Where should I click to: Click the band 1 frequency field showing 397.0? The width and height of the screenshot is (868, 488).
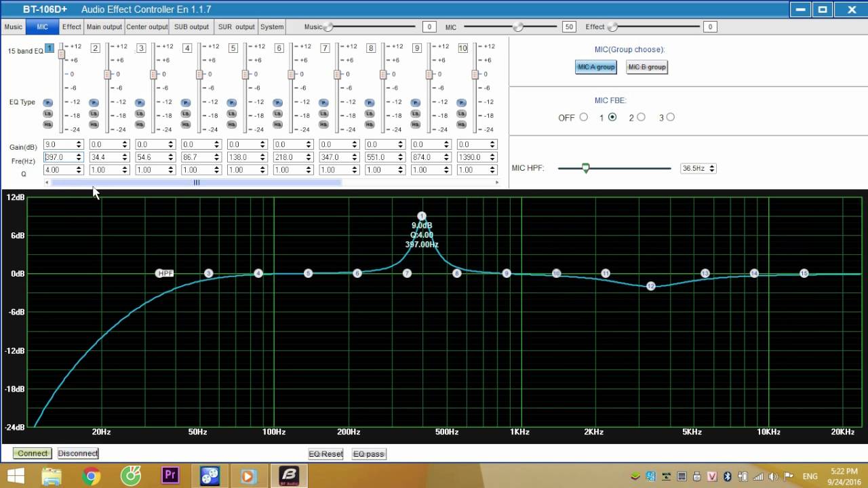tap(60, 157)
